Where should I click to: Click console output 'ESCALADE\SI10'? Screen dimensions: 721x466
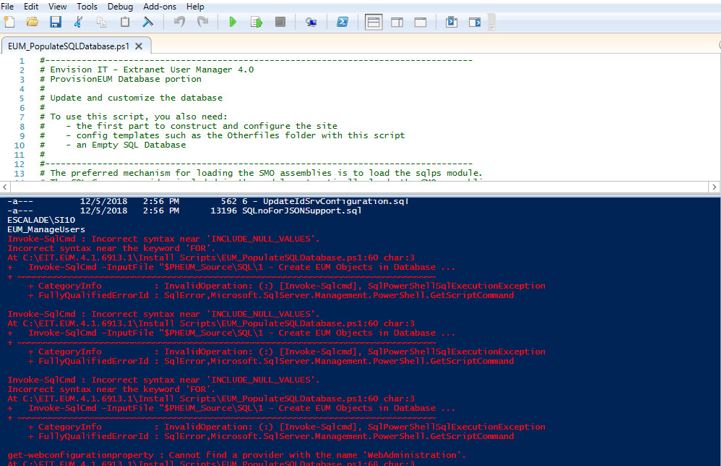(x=41, y=220)
